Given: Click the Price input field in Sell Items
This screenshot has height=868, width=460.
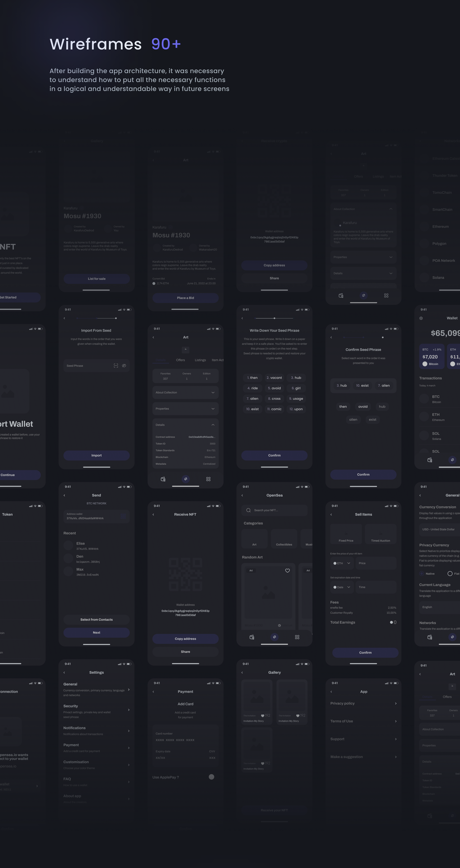Looking at the screenshot, I should click(376, 563).
